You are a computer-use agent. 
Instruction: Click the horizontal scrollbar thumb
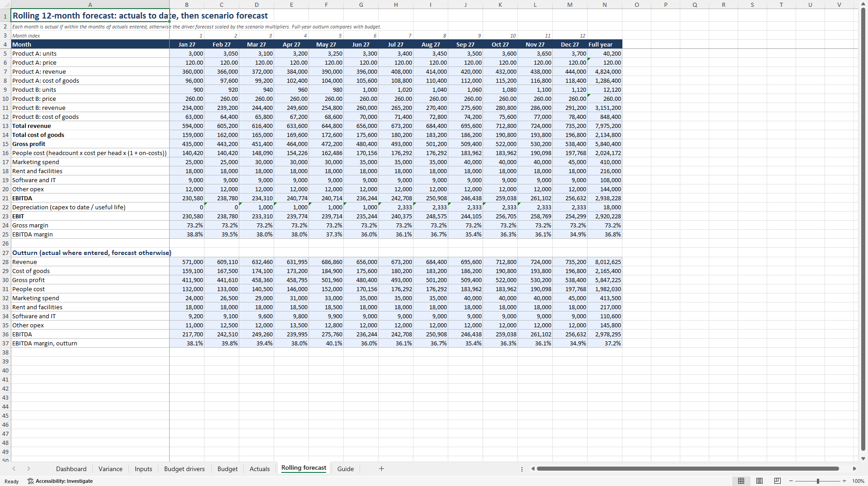[x=688, y=469]
